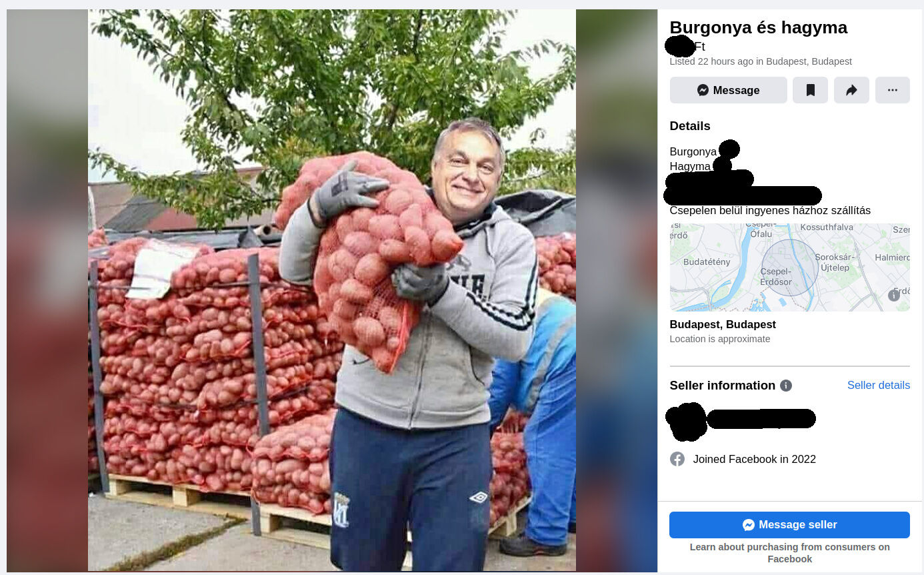Click the blurred area left of the photo
The width and height of the screenshot is (924, 575).
[47, 290]
